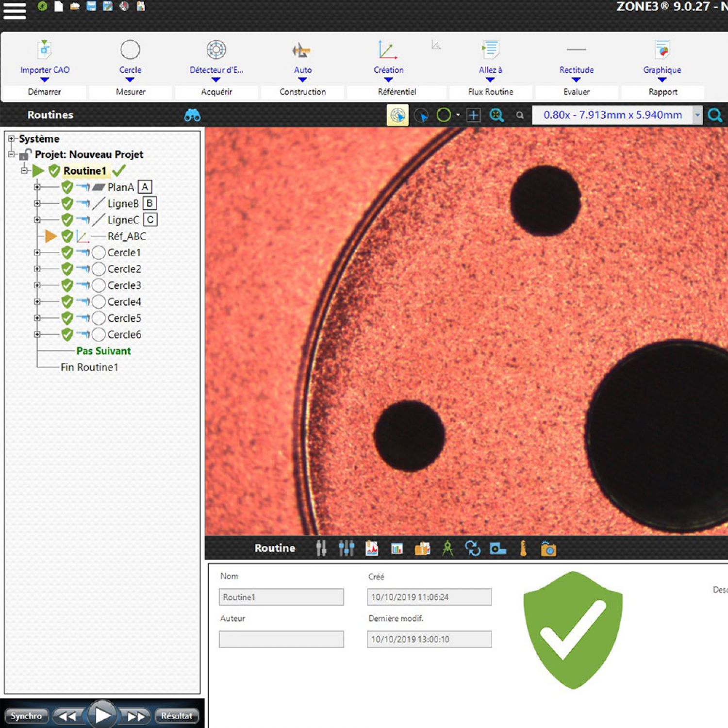This screenshot has width=728, height=728.
Task: Click the green compass caliper icon
Action: [447, 548]
